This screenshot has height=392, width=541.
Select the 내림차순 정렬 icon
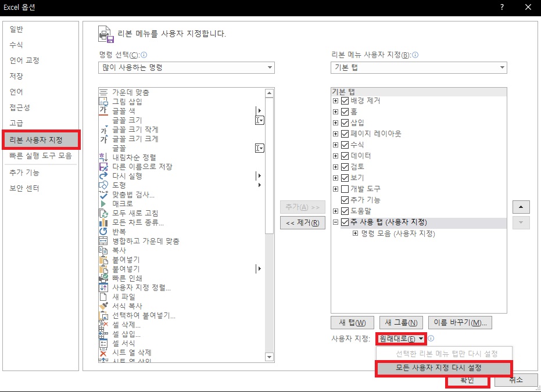[103, 157]
